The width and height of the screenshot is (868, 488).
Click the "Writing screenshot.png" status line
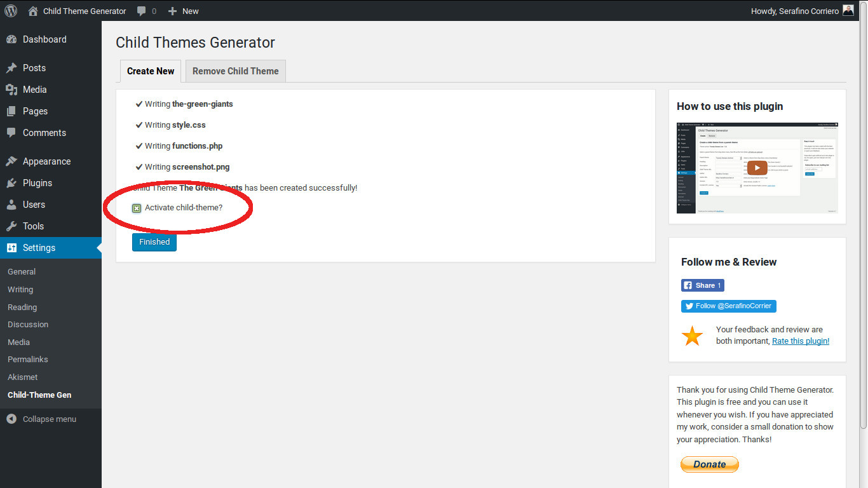pyautogui.click(x=182, y=167)
